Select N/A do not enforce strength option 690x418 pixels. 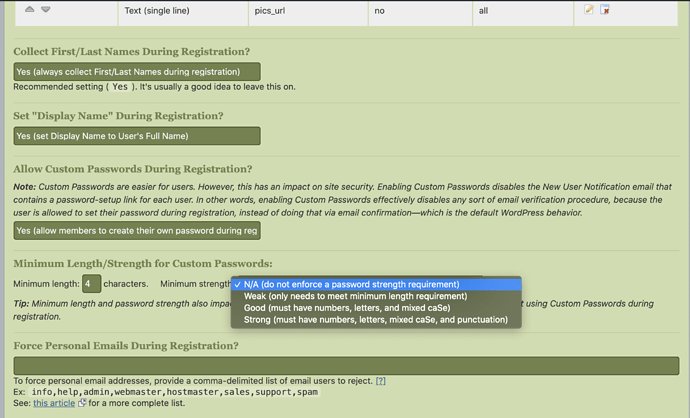[376, 284]
